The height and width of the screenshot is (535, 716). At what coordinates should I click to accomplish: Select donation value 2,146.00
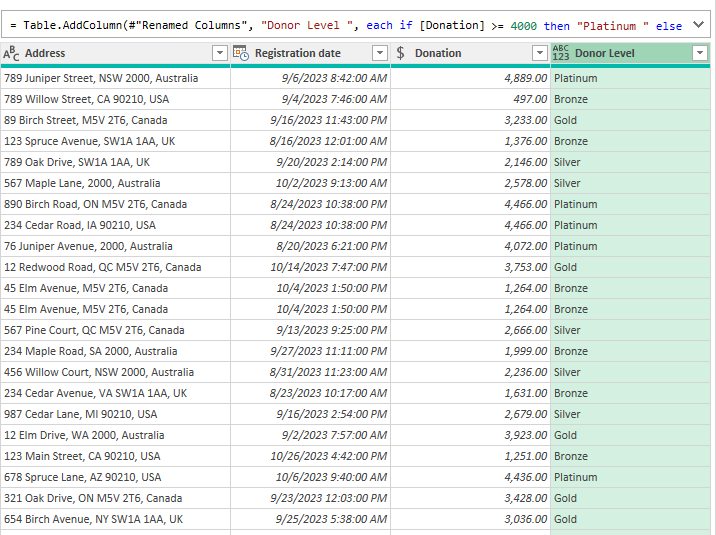pyautogui.click(x=471, y=162)
